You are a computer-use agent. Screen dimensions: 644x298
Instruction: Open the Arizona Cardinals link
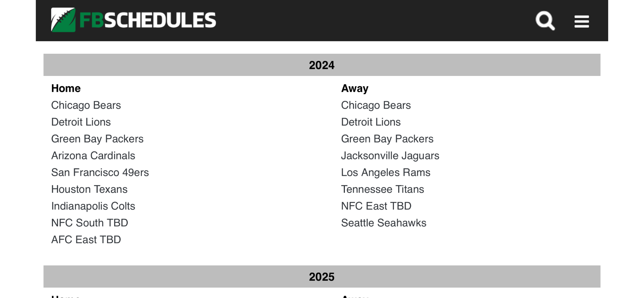point(93,156)
